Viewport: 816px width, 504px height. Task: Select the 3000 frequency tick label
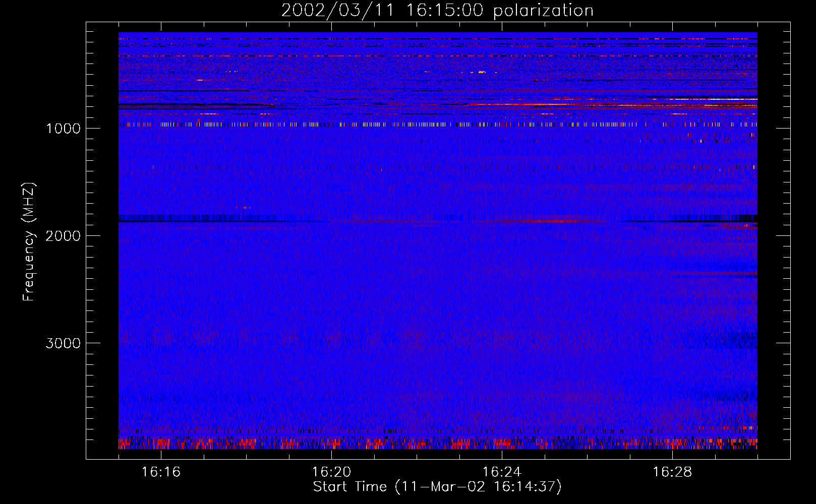[63, 343]
